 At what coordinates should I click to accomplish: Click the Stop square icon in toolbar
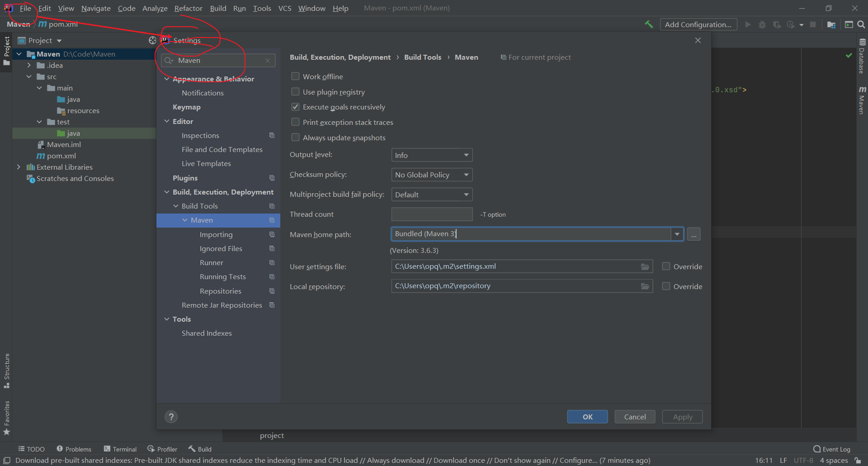813,24
